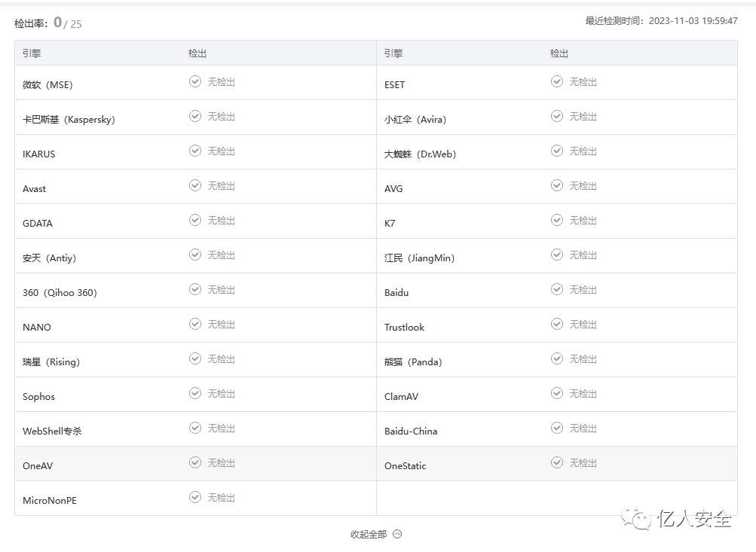
Task: Click the check icon in the OneStatic row
Action: point(557,463)
